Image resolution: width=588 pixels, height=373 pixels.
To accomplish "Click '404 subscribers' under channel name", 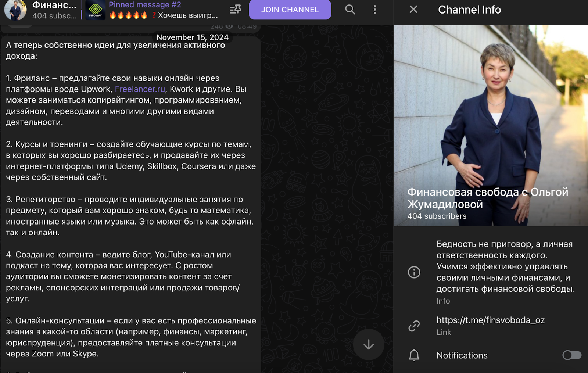I will pos(437,216).
